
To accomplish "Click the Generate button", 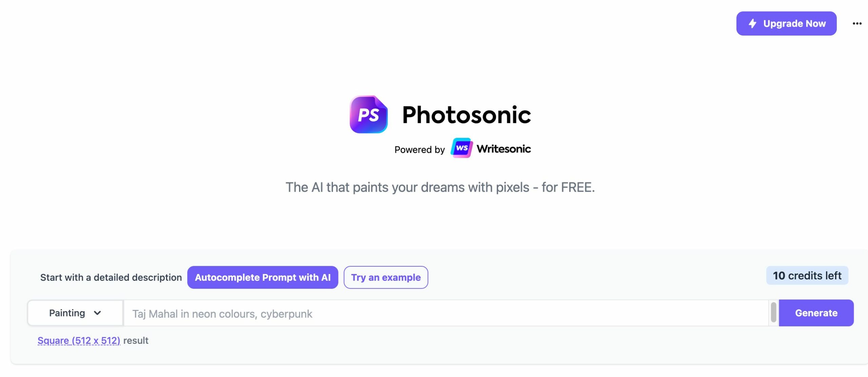I will click(816, 313).
